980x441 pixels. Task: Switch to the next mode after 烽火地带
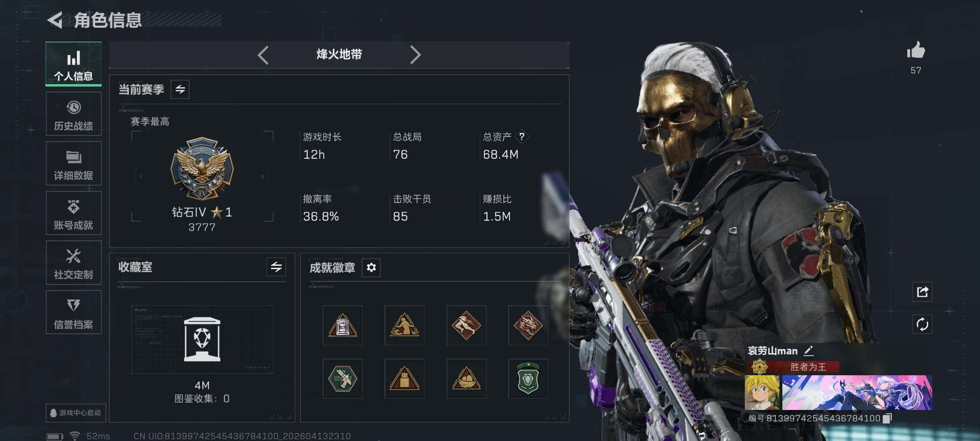tap(415, 55)
